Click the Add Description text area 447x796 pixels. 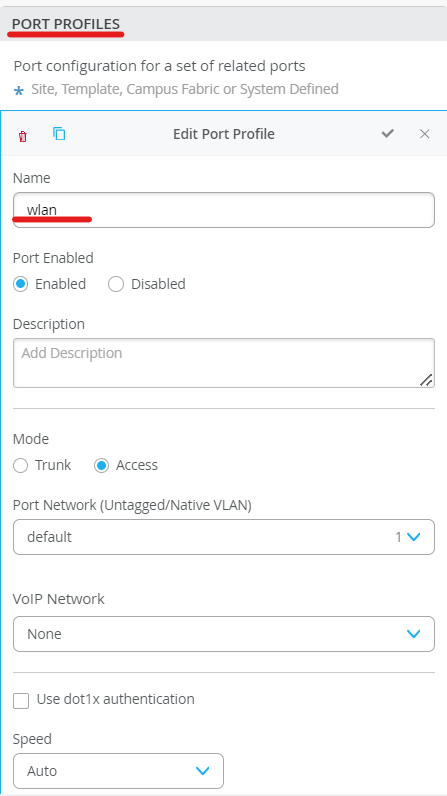(224, 363)
